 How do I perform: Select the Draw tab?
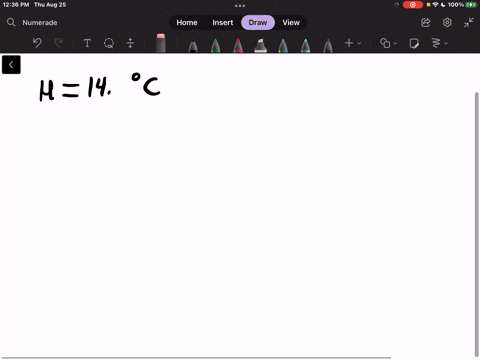point(258,23)
